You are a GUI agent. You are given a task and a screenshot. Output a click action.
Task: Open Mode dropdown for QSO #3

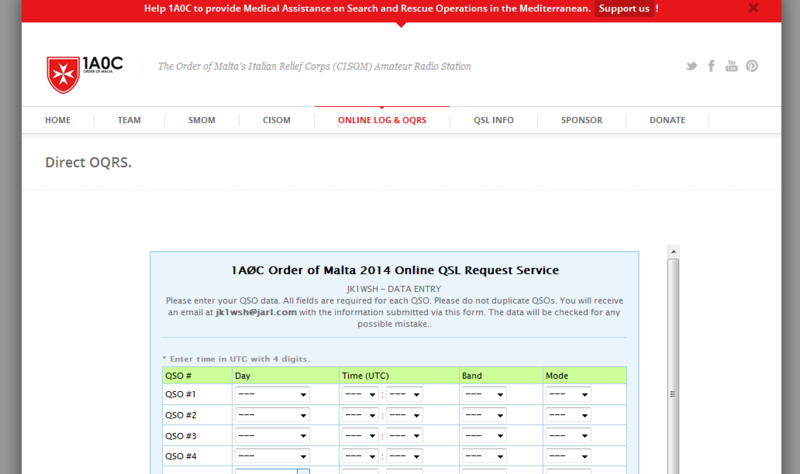(568, 436)
